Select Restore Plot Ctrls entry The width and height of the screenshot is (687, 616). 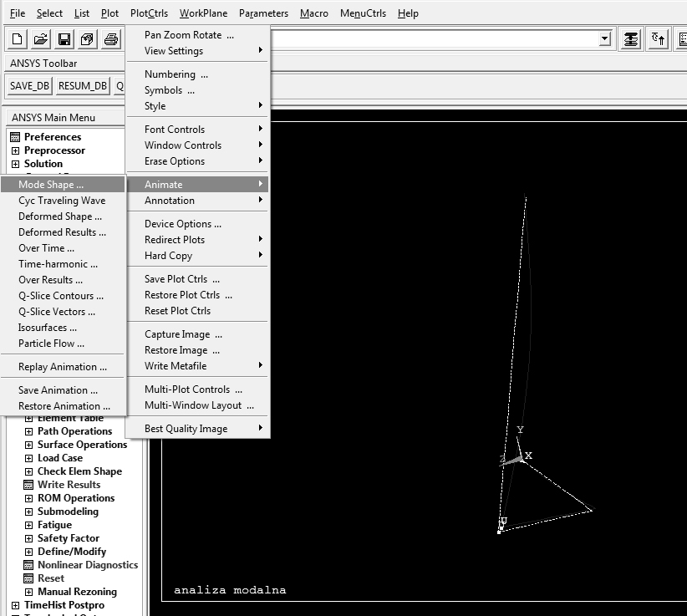(x=197, y=295)
